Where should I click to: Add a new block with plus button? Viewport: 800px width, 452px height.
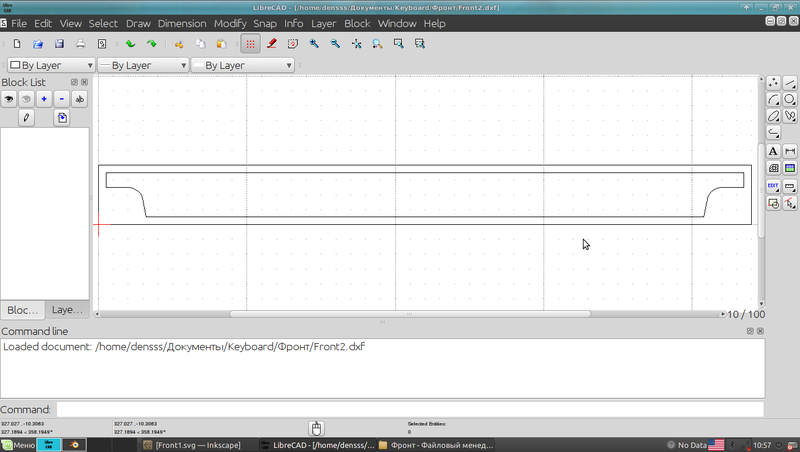coord(44,99)
